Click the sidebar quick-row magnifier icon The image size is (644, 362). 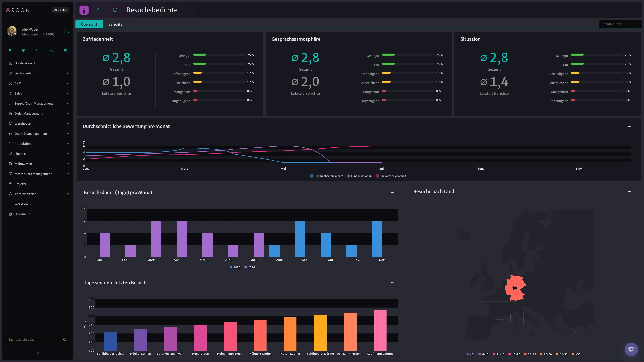tap(51, 50)
